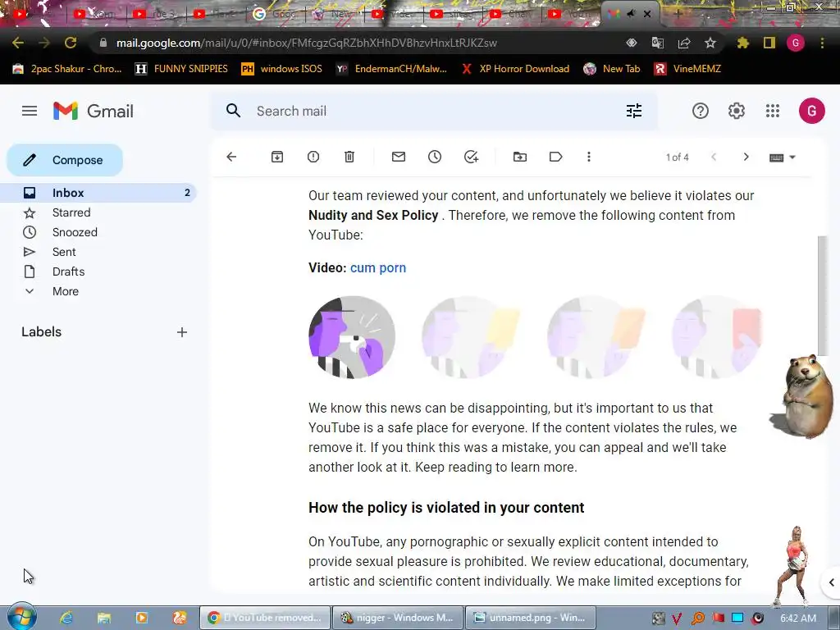Delete this email with trash icon
Viewport: 840px width, 630px height.
tap(349, 157)
